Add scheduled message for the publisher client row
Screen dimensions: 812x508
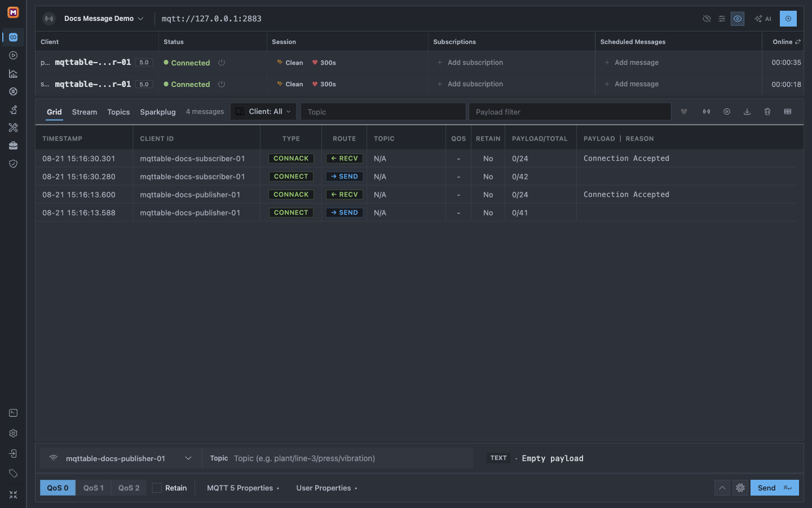[632, 63]
